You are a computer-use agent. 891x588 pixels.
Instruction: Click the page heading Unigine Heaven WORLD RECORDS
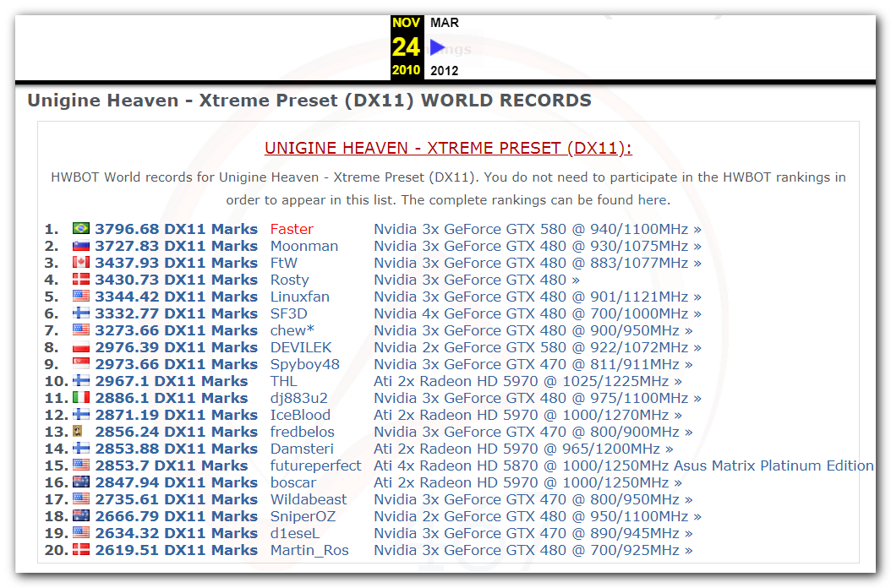coord(309,101)
